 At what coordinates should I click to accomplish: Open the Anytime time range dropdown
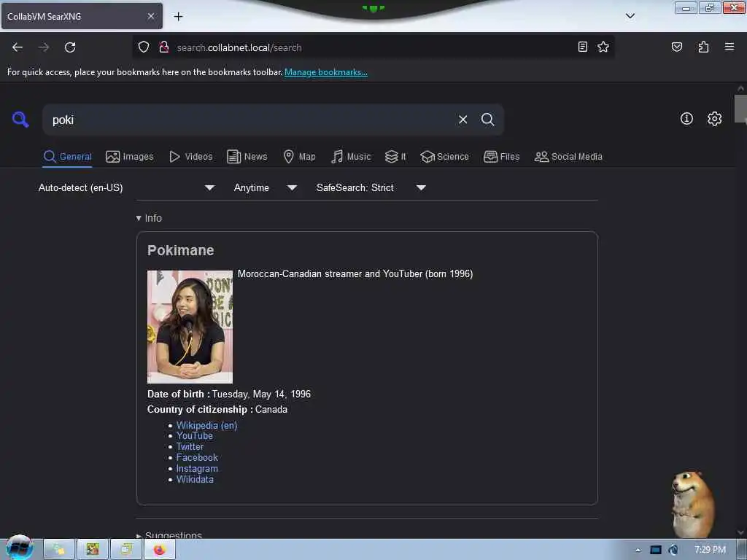[x=266, y=187]
